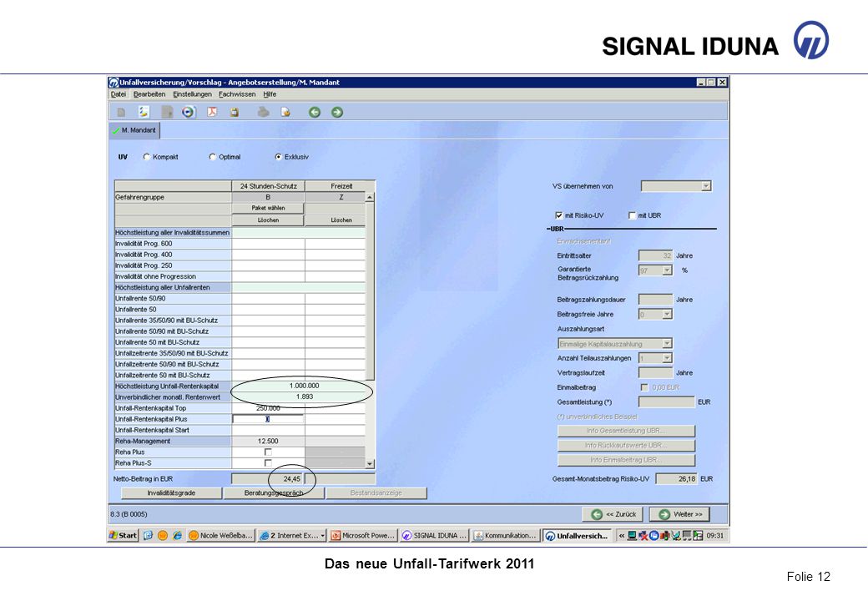The image size is (868, 601).
Task: Select the Optimal tariff radio button
Action: pos(213,157)
